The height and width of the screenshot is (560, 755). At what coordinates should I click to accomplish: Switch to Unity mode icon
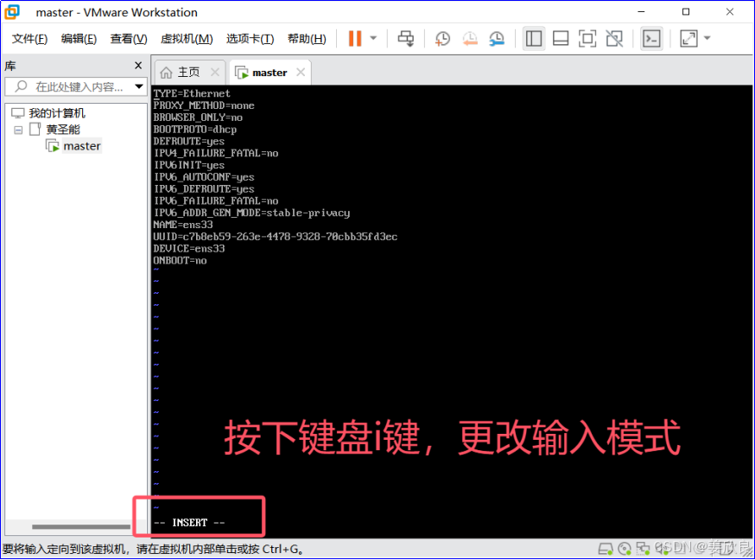pos(614,39)
